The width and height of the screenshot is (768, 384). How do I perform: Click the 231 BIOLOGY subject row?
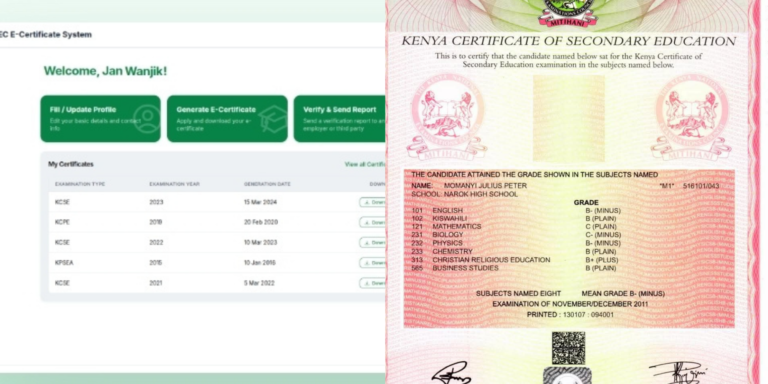(516, 235)
